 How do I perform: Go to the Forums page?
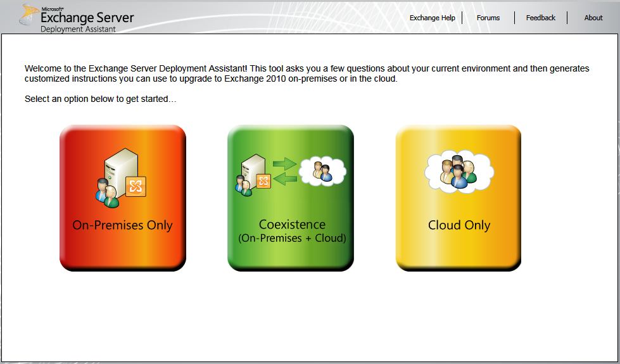click(488, 18)
